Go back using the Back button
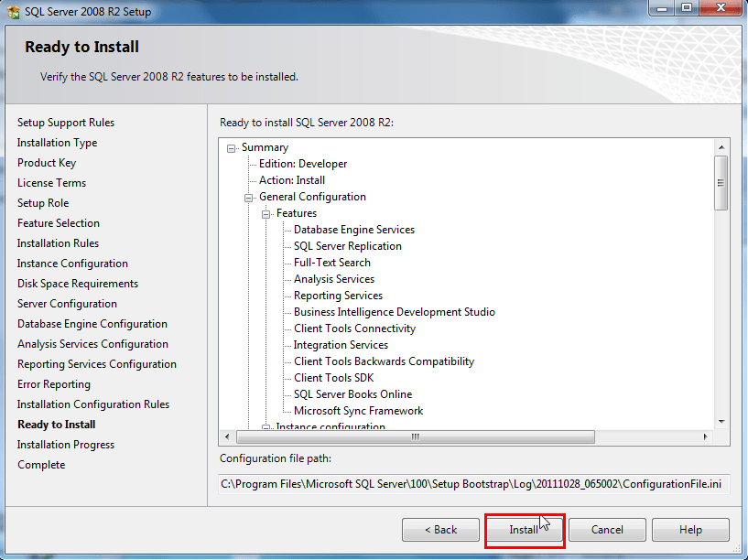The image size is (748, 560). pos(440,529)
